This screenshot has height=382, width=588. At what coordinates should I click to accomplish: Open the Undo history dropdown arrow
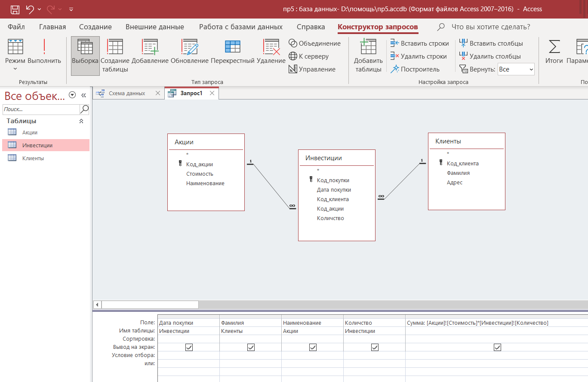40,9
